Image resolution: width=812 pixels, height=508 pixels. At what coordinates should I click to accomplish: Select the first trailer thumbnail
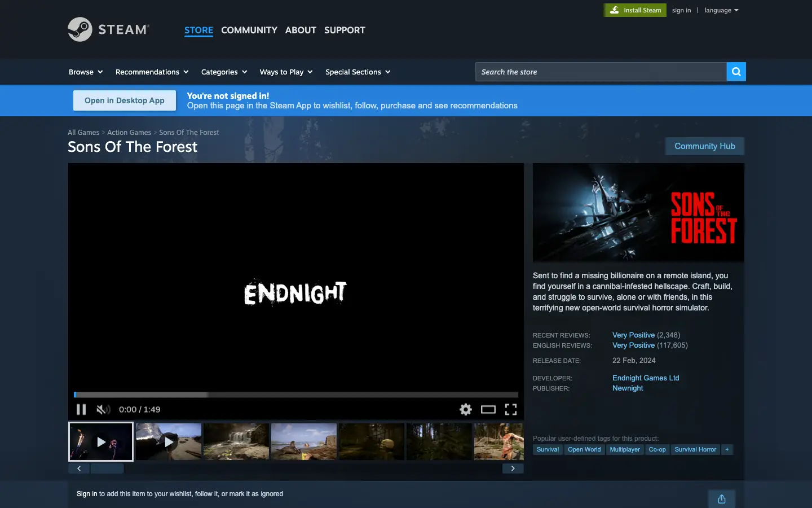point(101,442)
